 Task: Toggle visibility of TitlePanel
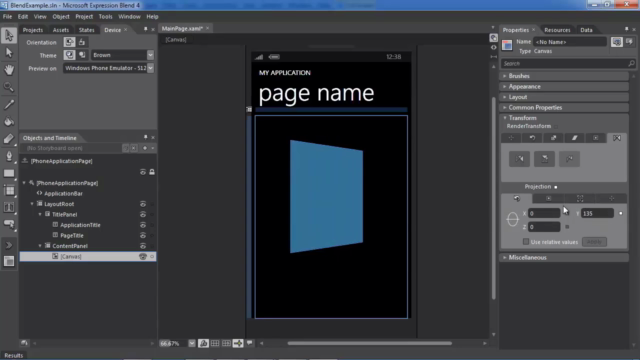(x=143, y=215)
